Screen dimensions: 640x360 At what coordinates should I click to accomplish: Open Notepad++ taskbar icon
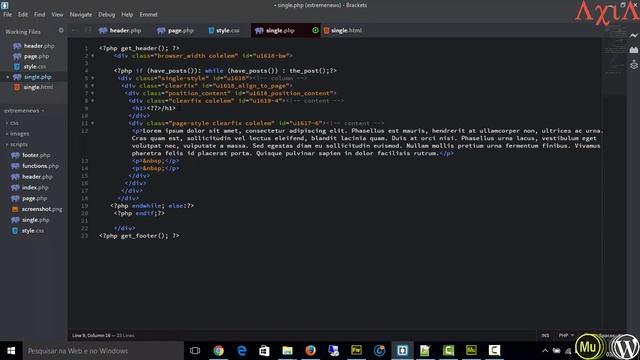[425, 350]
